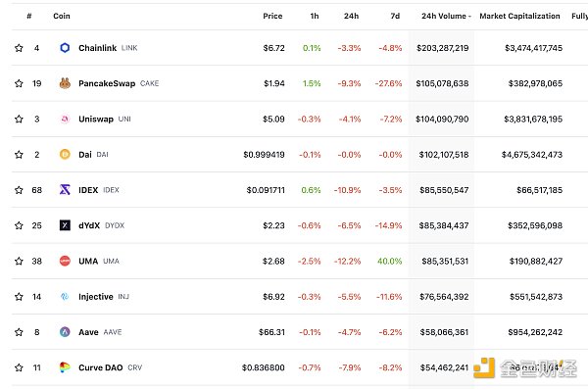Sort by 24h Volume column header
This screenshot has height=389, width=588.
(446, 16)
